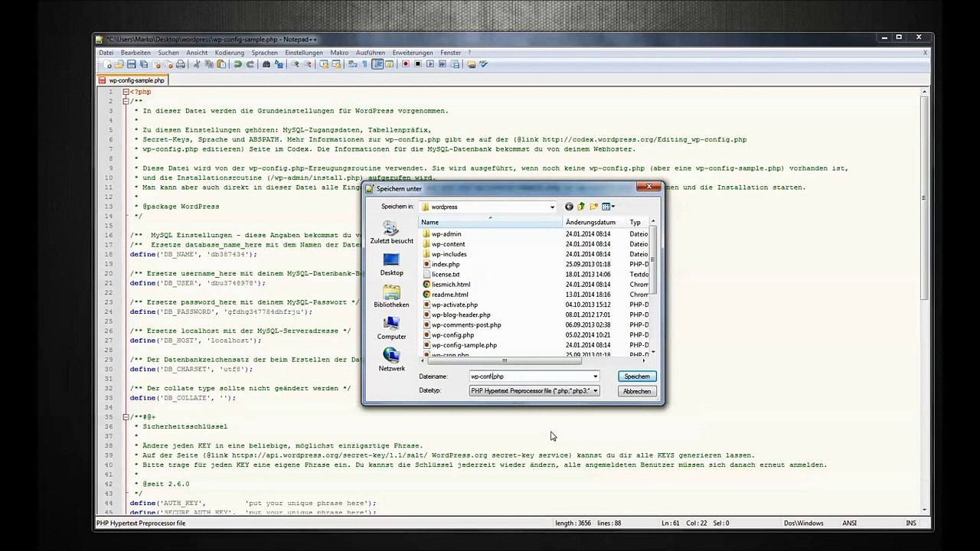
Task: Click Abbrechen to cancel saving
Action: click(636, 391)
